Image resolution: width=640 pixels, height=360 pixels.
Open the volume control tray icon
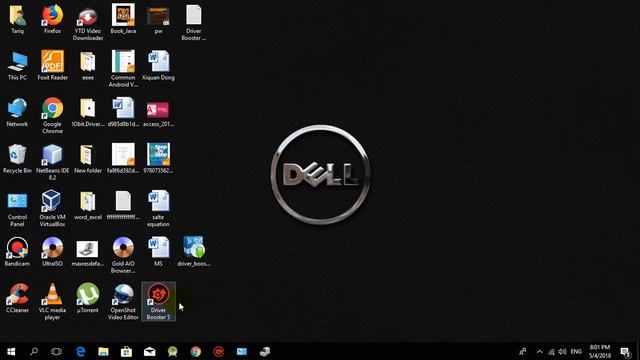click(562, 351)
